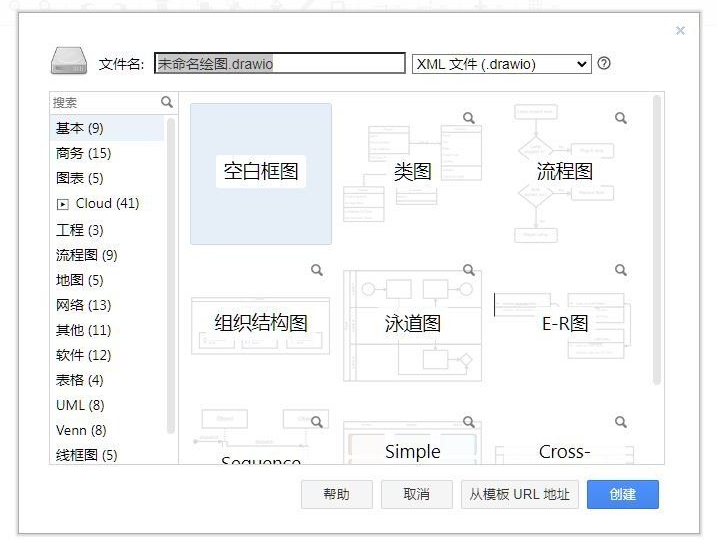Preview the E-R图 template with magnifier
The height and width of the screenshot is (546, 717).
(x=621, y=270)
